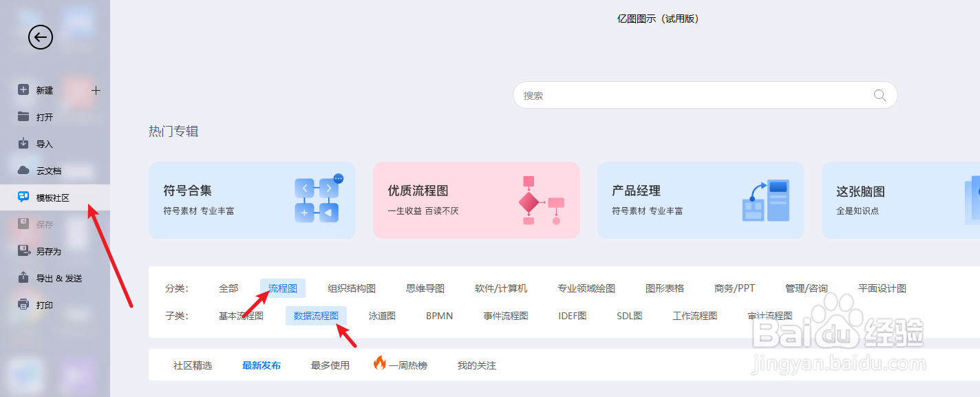Open the 符号合集 album card
Viewport: 980px width, 397px height.
click(x=252, y=200)
